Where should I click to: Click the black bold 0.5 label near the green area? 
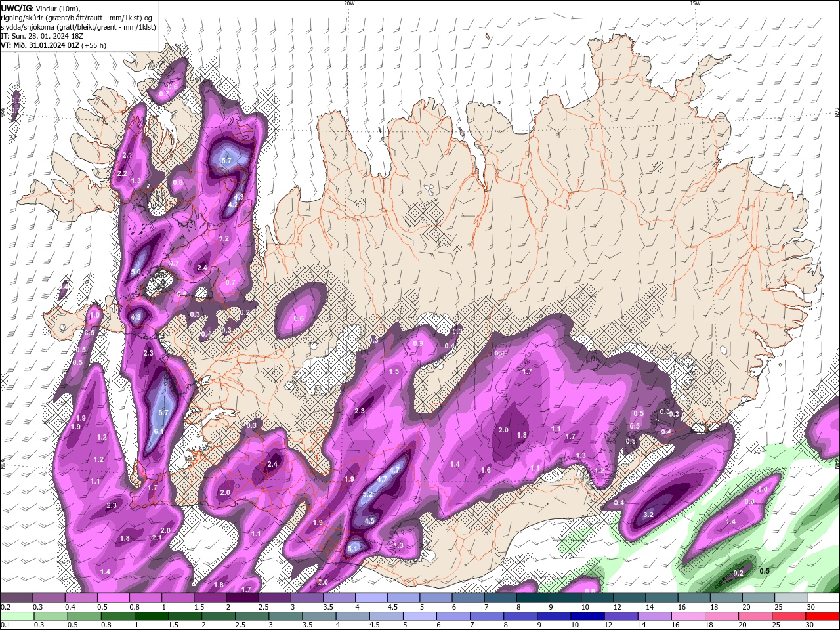pyautogui.click(x=765, y=571)
